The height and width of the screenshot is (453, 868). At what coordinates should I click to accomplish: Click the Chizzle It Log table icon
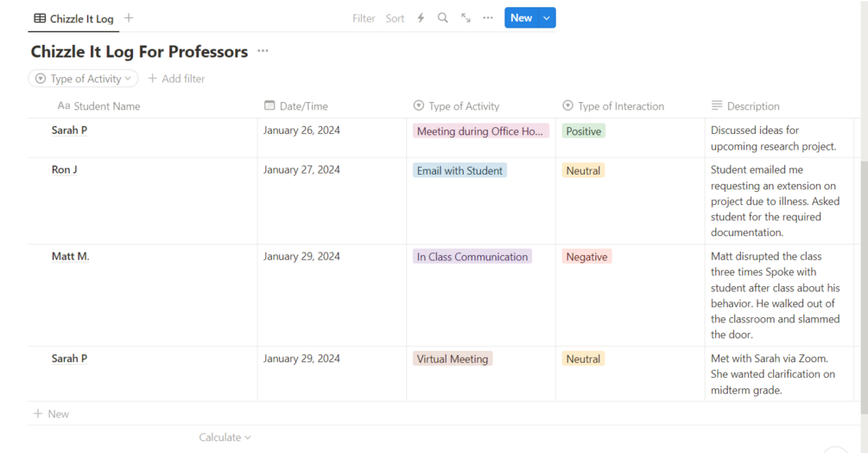40,18
